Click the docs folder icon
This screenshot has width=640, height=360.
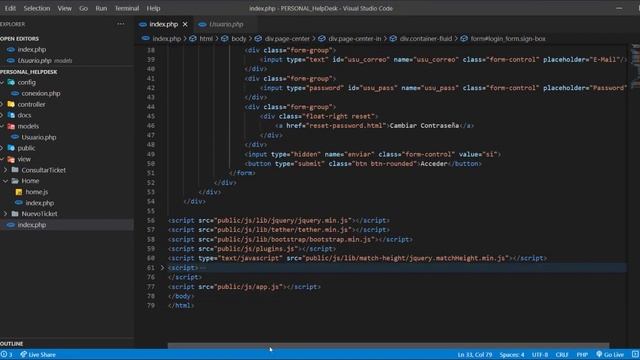[11, 116]
